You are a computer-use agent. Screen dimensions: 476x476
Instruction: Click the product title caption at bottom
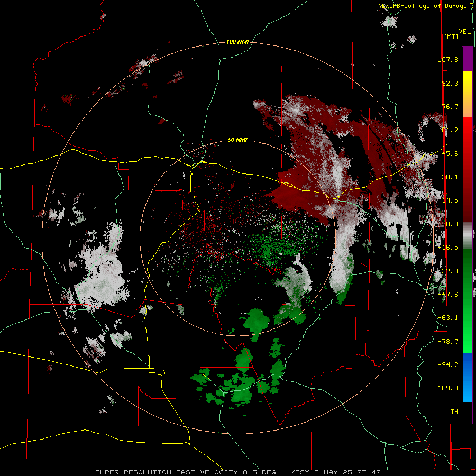click(238, 472)
